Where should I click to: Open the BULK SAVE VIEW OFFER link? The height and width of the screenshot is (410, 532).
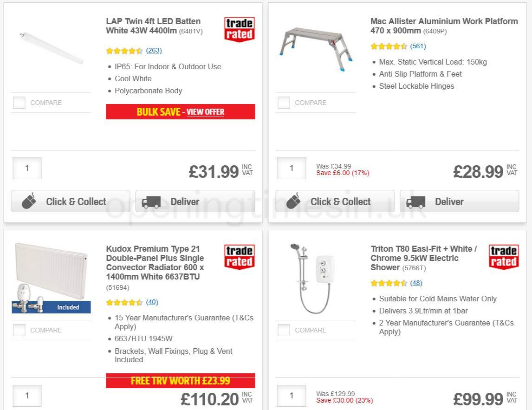point(205,112)
